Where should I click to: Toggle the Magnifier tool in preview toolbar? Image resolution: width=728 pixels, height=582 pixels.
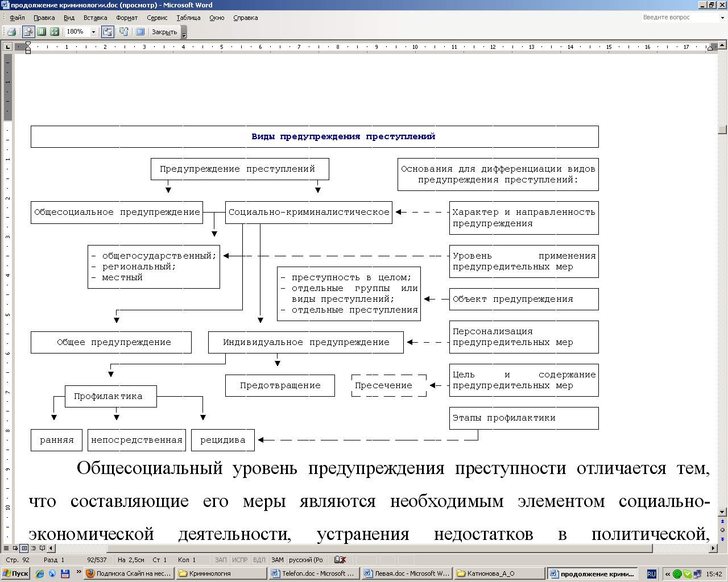pyautogui.click(x=28, y=32)
